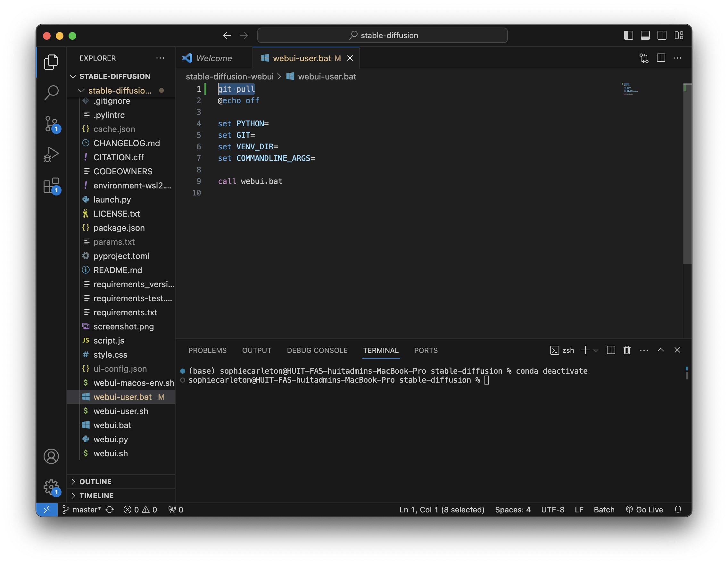728x564 pixels.
Task: Toggle primary side bar visibility
Action: [x=628, y=35]
